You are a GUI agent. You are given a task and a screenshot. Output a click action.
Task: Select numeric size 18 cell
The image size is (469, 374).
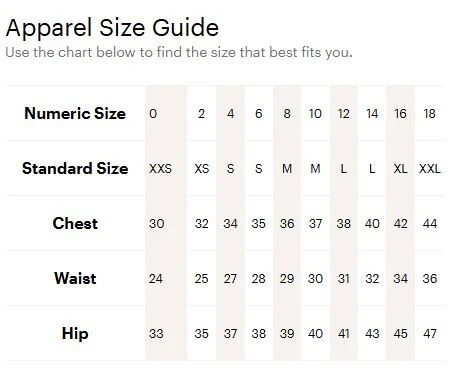pyautogui.click(x=429, y=114)
